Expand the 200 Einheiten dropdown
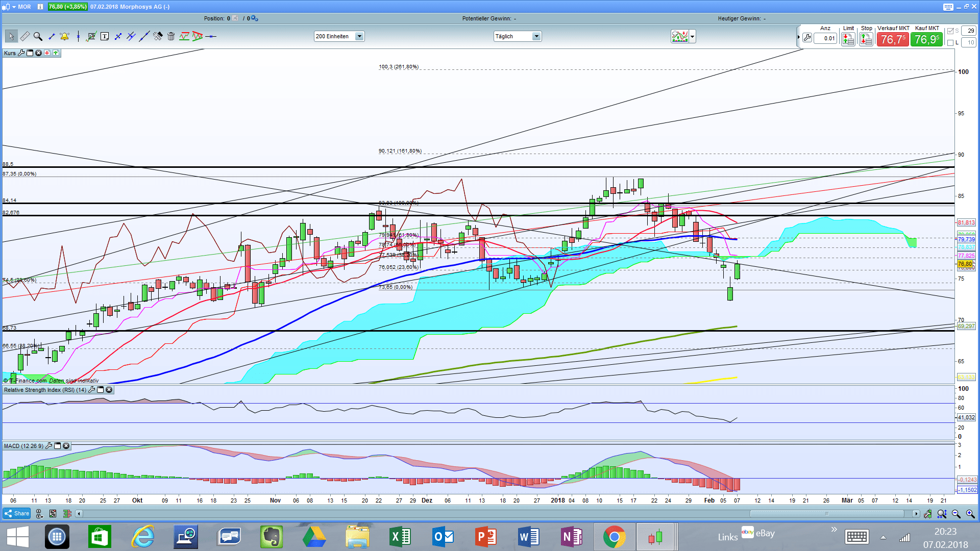Viewport: 980px width, 551px height. [x=359, y=36]
